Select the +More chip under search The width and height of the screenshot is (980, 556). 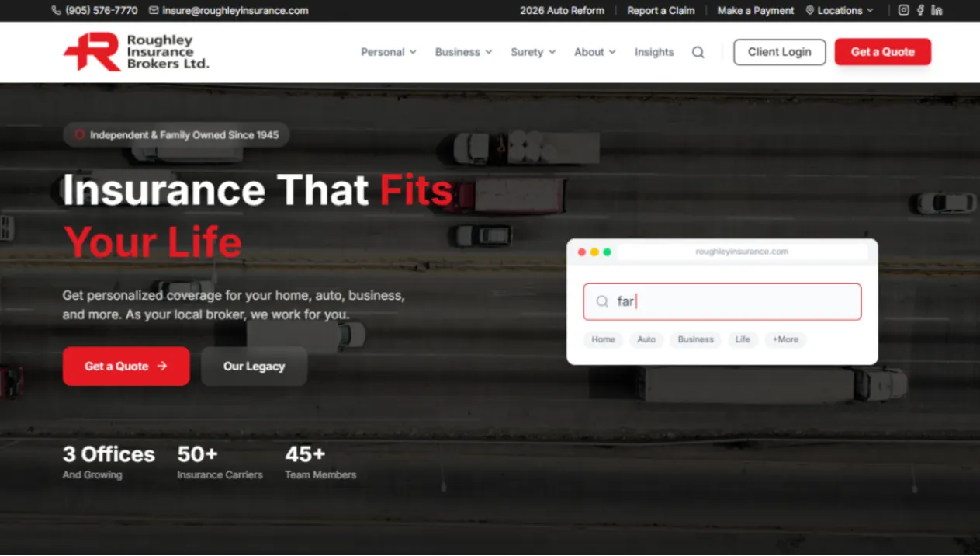(x=785, y=339)
